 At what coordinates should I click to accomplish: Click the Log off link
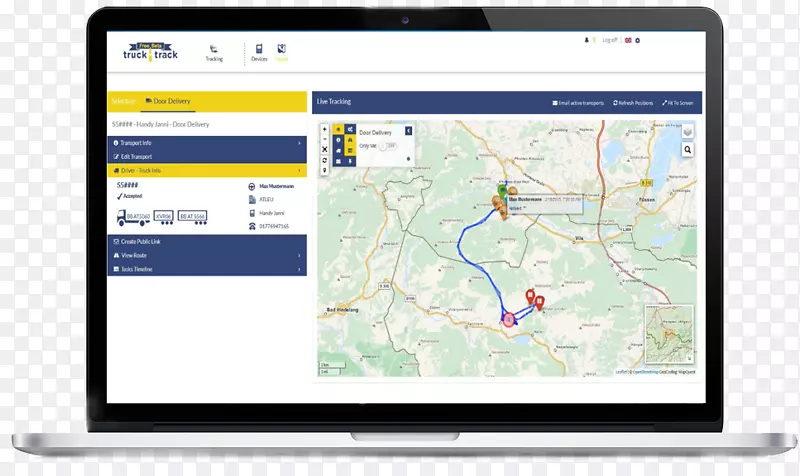click(610, 41)
